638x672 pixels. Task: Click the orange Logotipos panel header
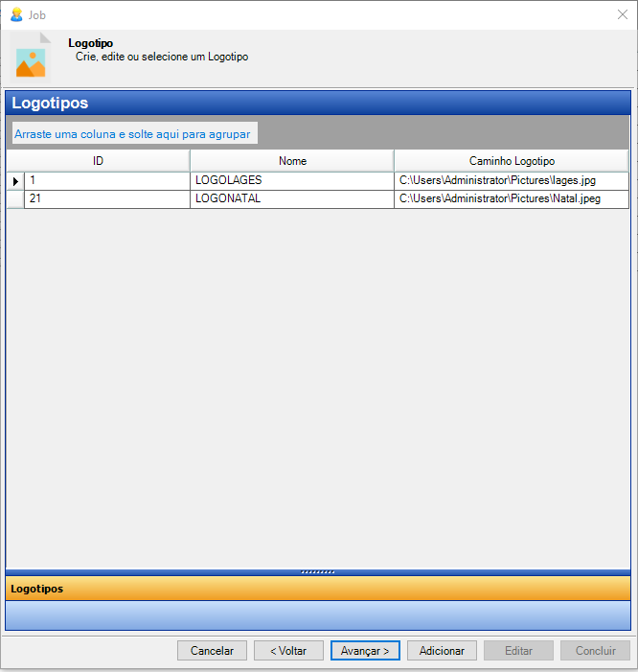[x=318, y=588]
